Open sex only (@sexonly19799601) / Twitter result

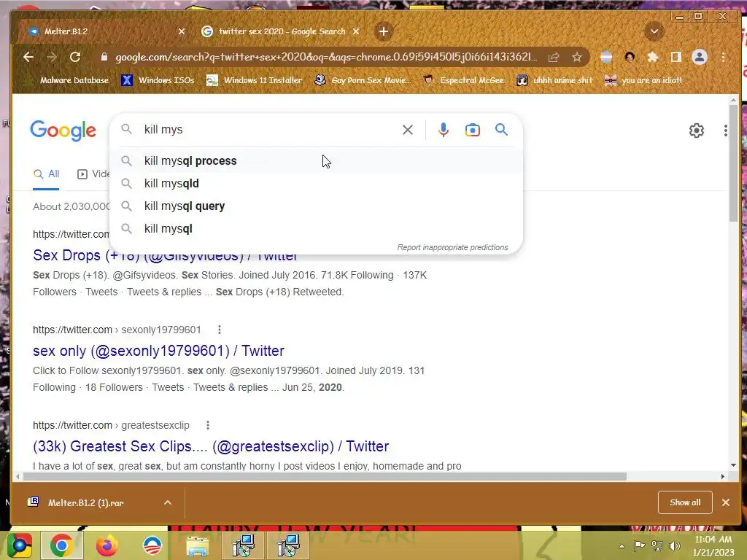point(158,351)
